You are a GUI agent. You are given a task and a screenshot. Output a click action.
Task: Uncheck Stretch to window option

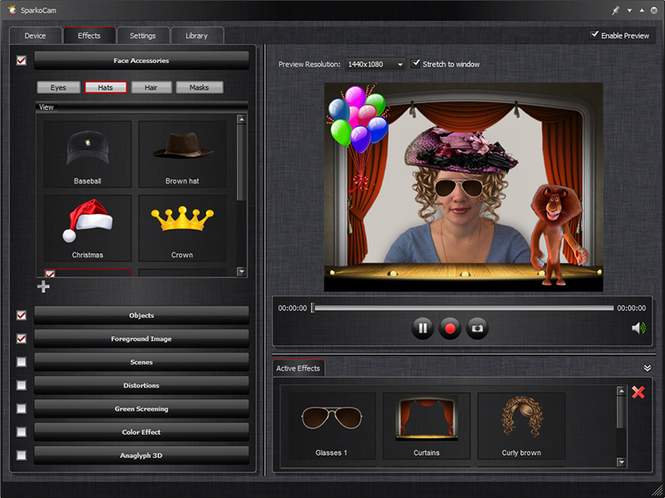416,64
